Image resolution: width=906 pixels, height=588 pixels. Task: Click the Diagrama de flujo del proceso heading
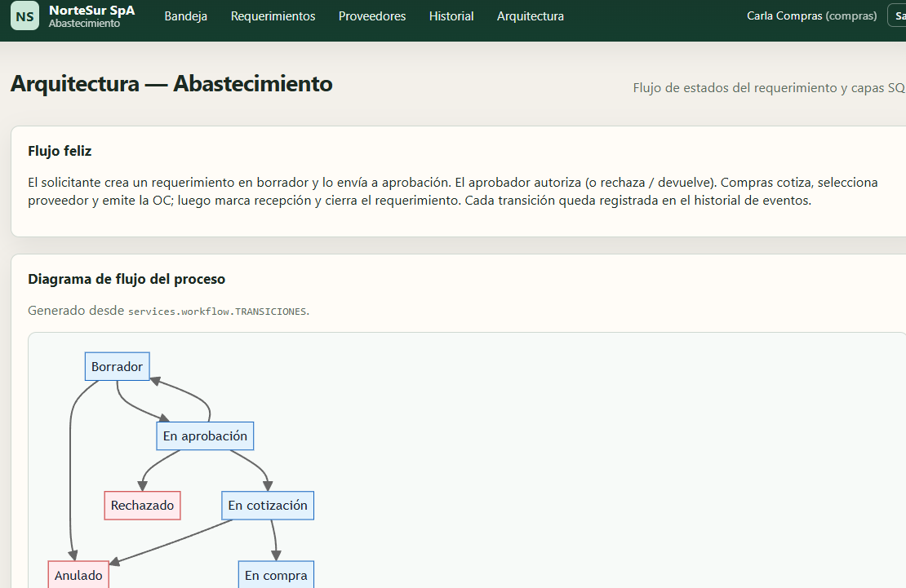pos(127,280)
